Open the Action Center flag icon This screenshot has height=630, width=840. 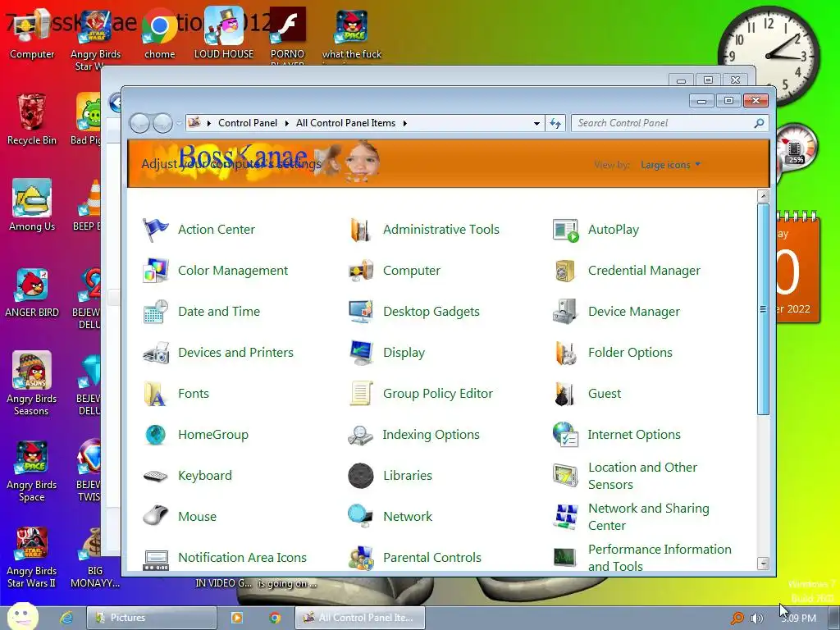point(155,230)
